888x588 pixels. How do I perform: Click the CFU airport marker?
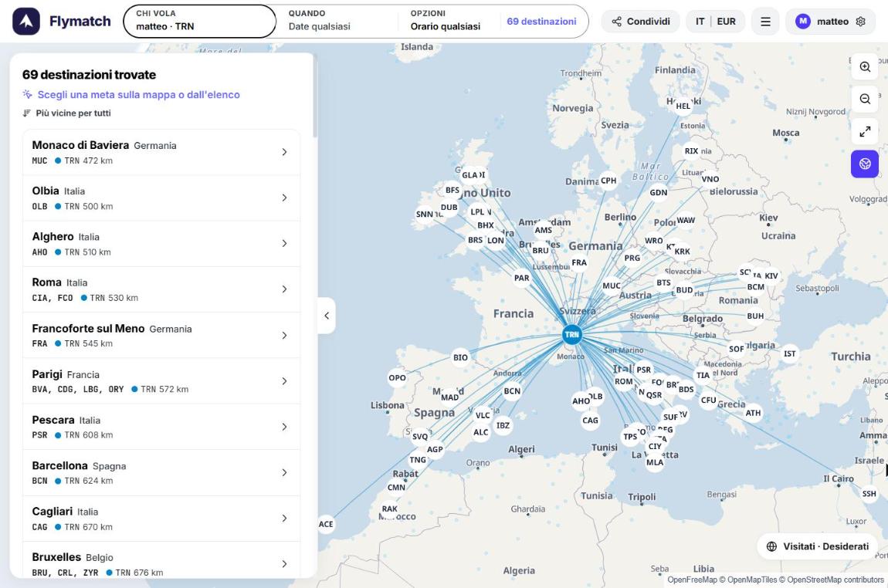pyautogui.click(x=709, y=400)
